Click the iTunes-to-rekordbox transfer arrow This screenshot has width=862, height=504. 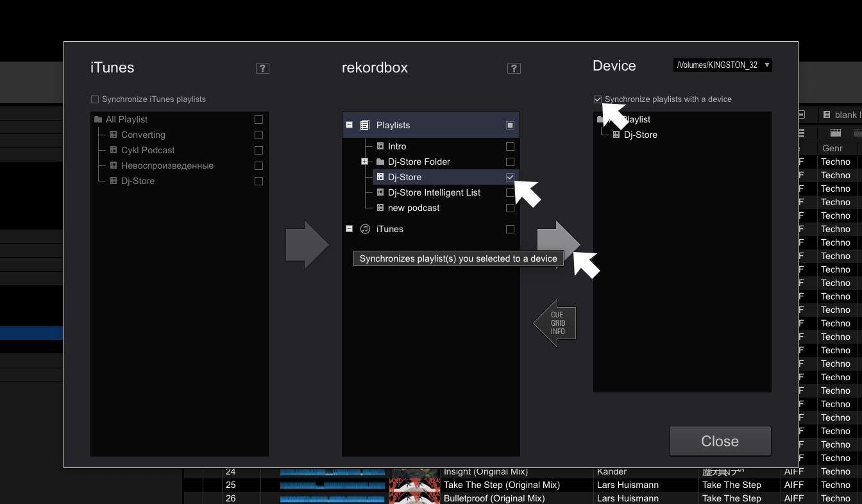pos(307,245)
